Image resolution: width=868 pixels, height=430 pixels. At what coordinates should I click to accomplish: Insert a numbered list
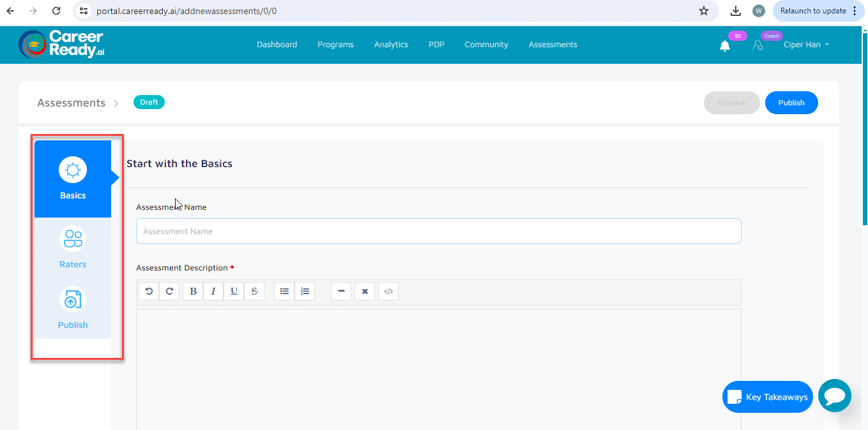click(x=305, y=292)
